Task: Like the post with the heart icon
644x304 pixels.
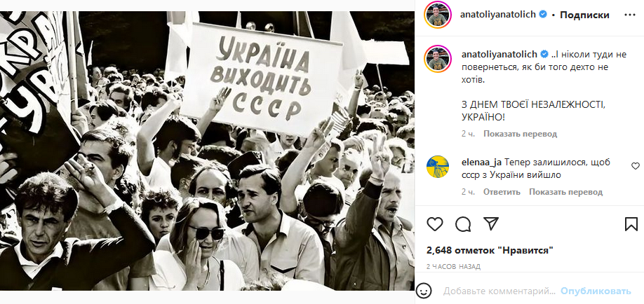Action: point(435,223)
